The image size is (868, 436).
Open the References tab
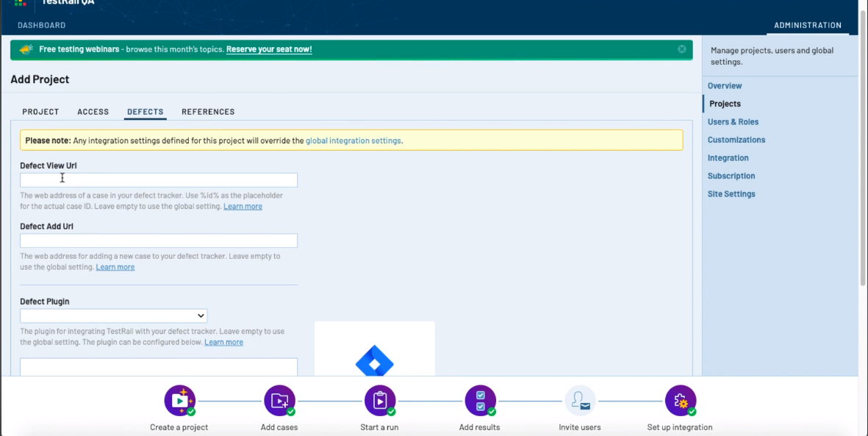coord(208,112)
